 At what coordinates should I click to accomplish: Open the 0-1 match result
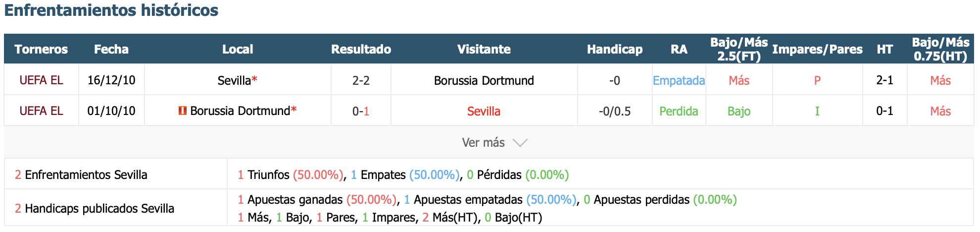361,111
